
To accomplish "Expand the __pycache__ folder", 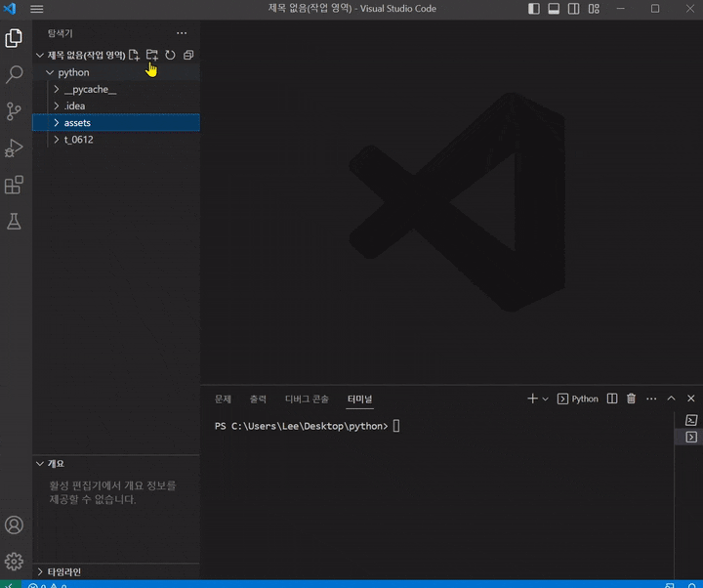I will click(56, 89).
